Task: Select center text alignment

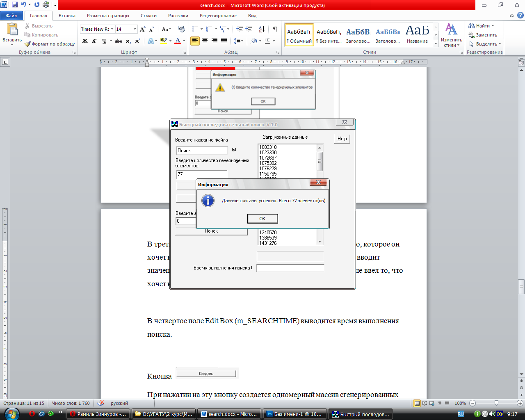Action: pyautogui.click(x=205, y=41)
